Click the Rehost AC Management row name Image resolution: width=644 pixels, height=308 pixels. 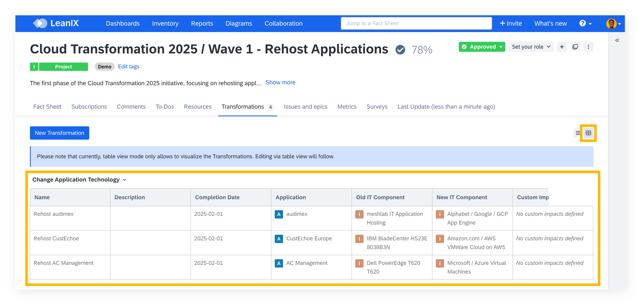click(x=64, y=263)
